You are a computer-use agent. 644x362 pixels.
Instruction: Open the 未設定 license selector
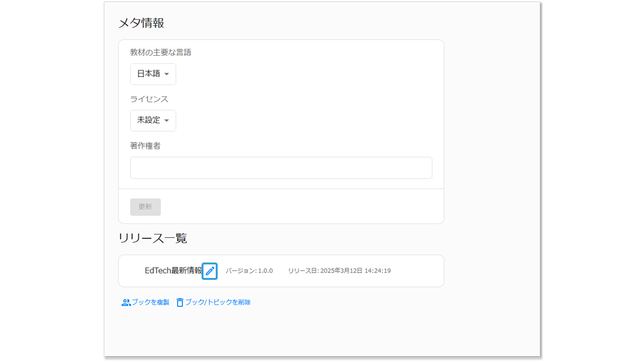[x=149, y=120]
